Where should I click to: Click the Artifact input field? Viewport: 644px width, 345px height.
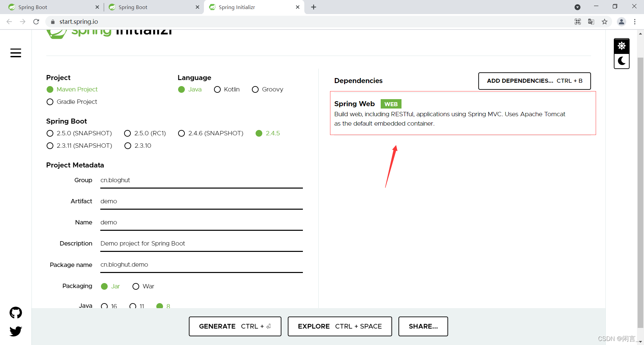pyautogui.click(x=202, y=202)
